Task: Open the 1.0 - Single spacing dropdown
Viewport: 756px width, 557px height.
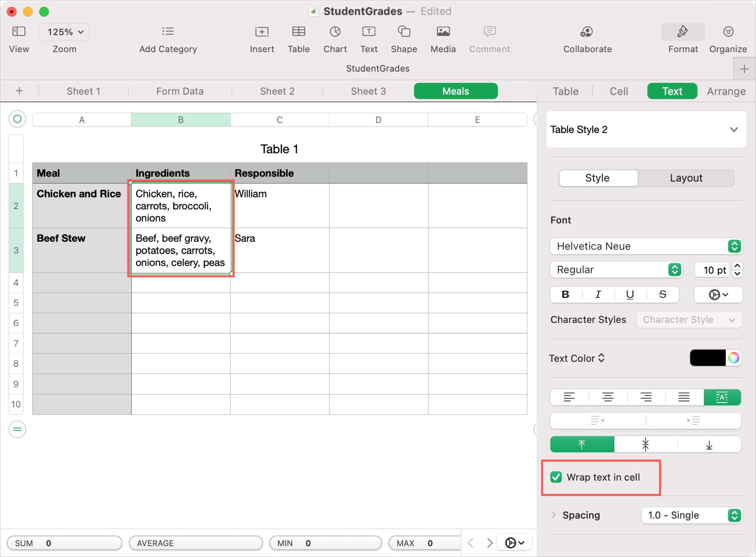Action: click(692, 515)
